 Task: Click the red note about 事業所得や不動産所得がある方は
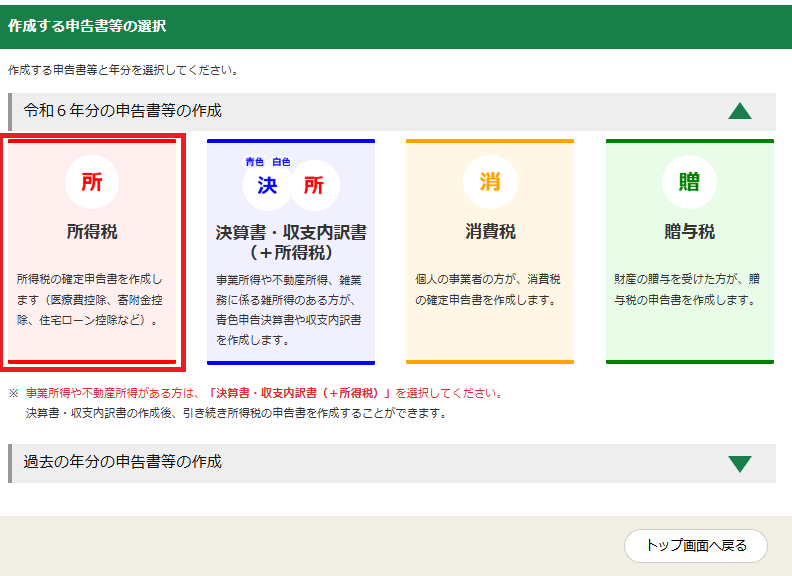264,393
